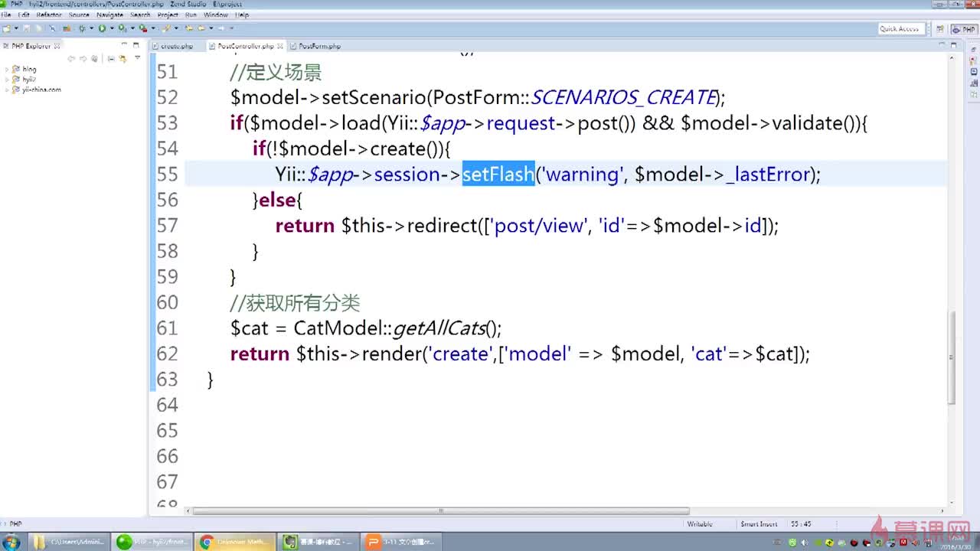Screen dimensions: 980x551
Task: Click the 55 : 45 cursor position indicator
Action: click(x=802, y=524)
